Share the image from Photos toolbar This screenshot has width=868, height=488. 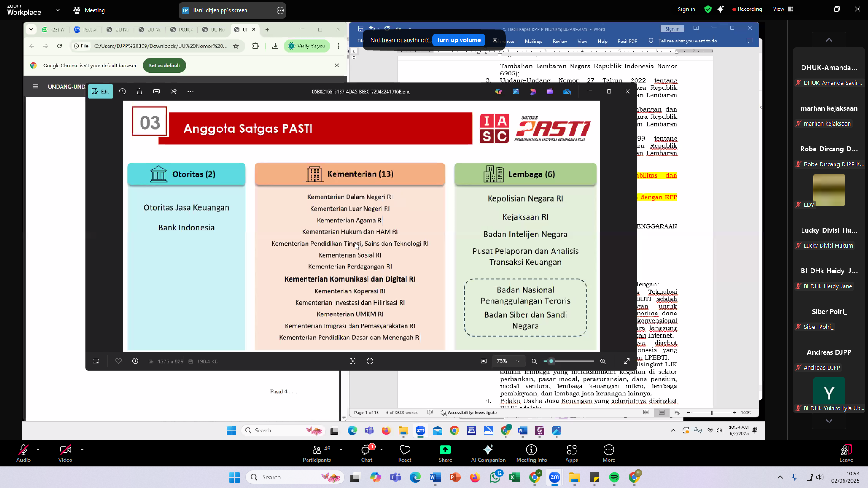point(174,91)
